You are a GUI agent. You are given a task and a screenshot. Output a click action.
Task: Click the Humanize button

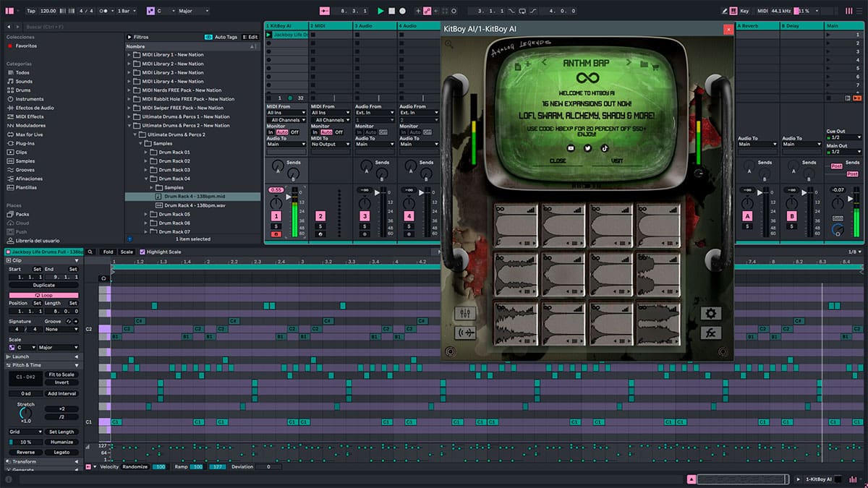[62, 442]
